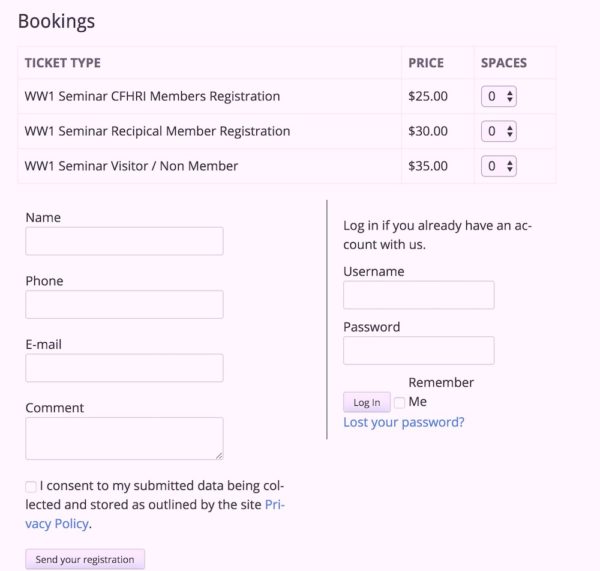
Task: Click Send your registration button
Action: 85,560
